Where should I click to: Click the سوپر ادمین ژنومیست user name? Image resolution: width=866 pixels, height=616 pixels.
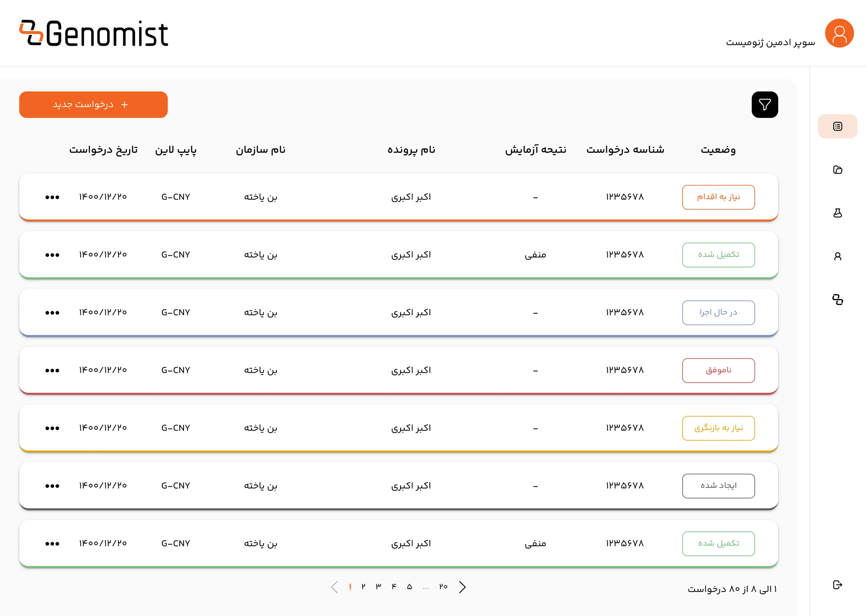pyautogui.click(x=770, y=42)
